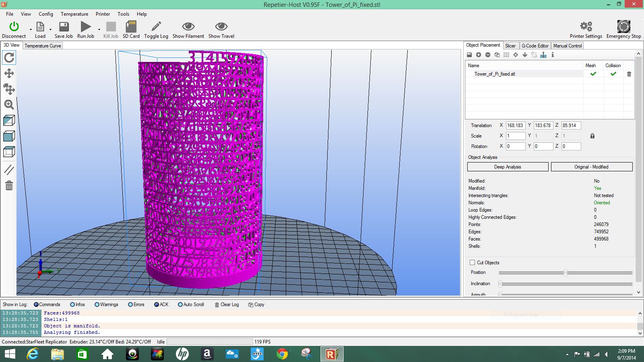Click the Center Object crosshair icon
This screenshot has height=362, width=644.
click(x=516, y=55)
